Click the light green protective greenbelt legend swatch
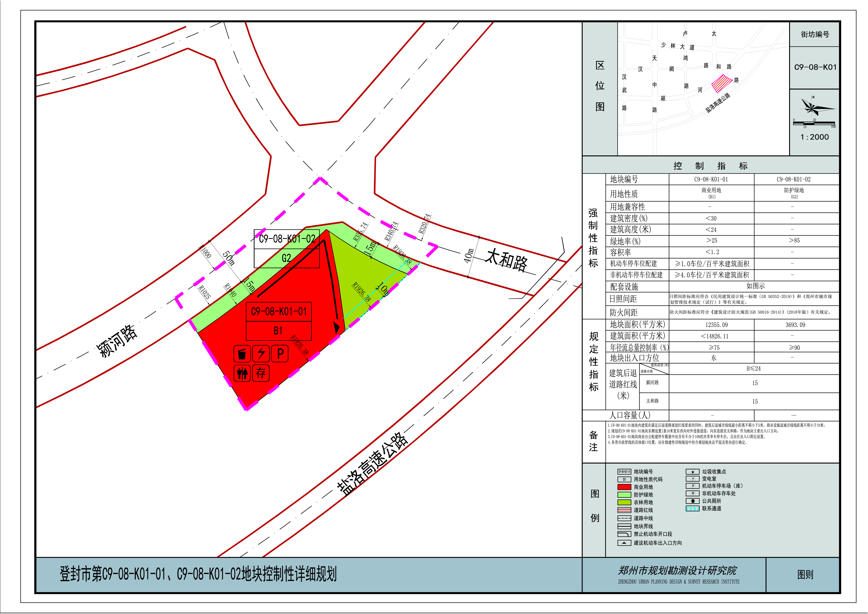 point(624,495)
